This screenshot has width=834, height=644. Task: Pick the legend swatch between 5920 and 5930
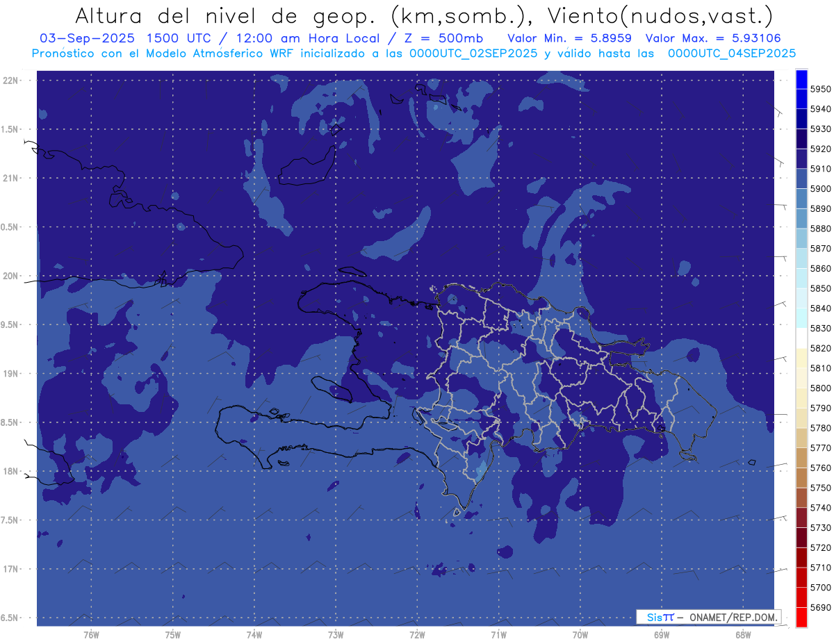click(801, 138)
